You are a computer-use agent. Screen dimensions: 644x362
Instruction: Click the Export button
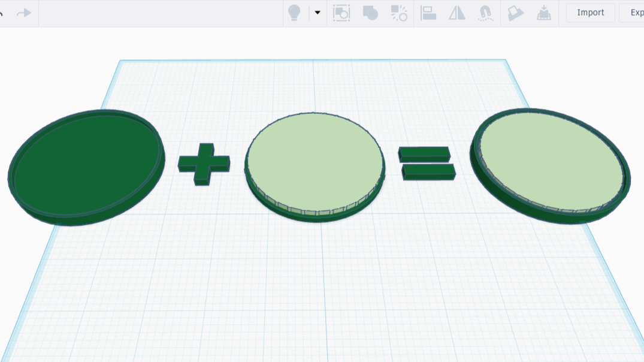point(633,13)
